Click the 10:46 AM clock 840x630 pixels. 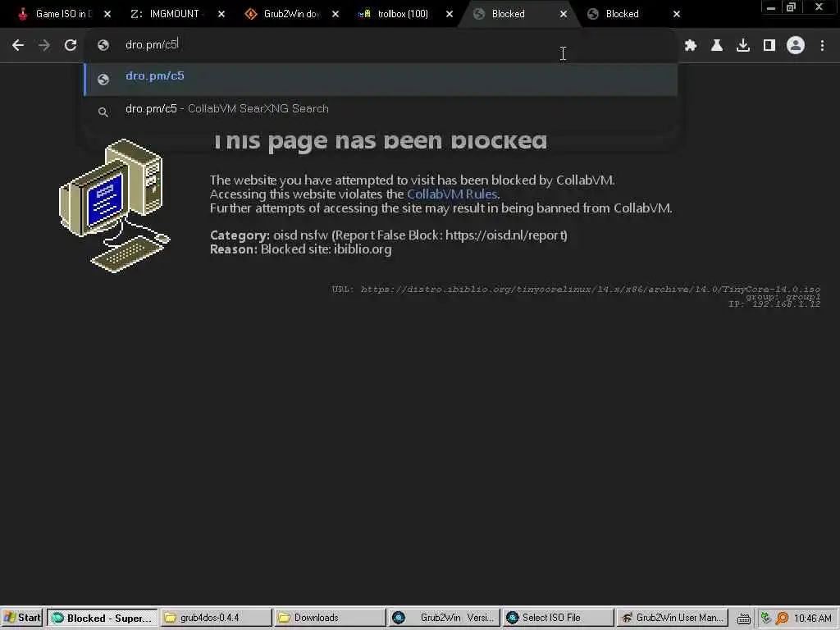click(812, 619)
